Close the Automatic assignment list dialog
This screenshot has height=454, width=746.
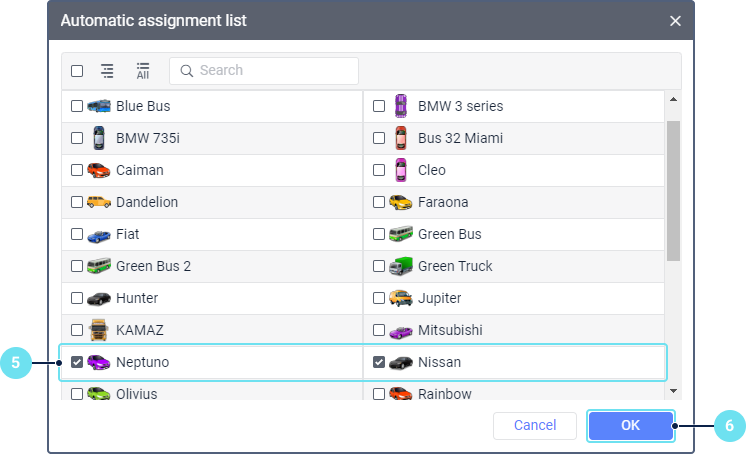point(675,21)
